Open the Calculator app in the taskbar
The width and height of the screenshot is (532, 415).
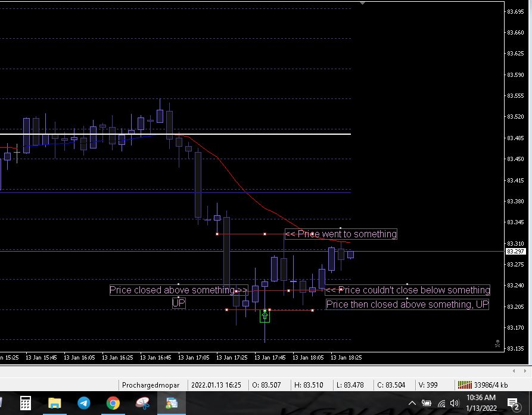[x=26, y=403]
